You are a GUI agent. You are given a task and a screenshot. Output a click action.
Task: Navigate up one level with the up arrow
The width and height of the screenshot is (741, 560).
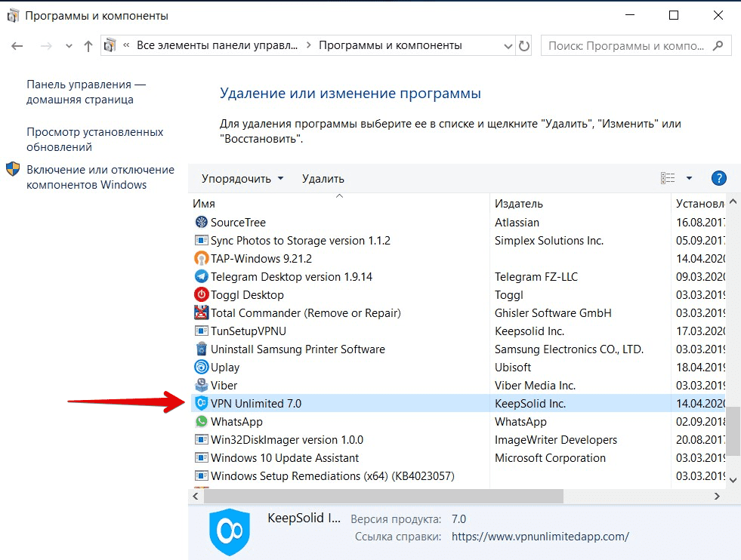tap(88, 45)
